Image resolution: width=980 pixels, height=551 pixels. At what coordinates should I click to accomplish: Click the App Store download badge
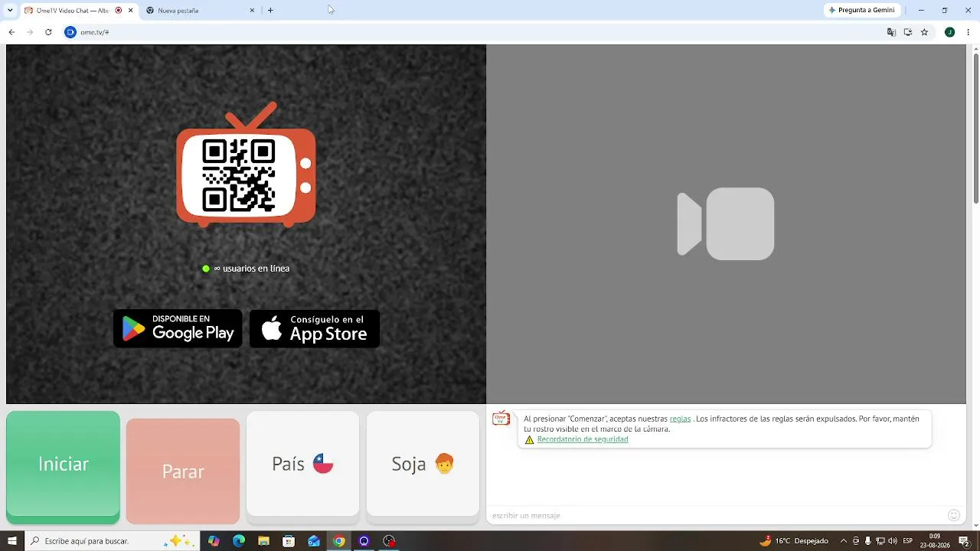(315, 328)
